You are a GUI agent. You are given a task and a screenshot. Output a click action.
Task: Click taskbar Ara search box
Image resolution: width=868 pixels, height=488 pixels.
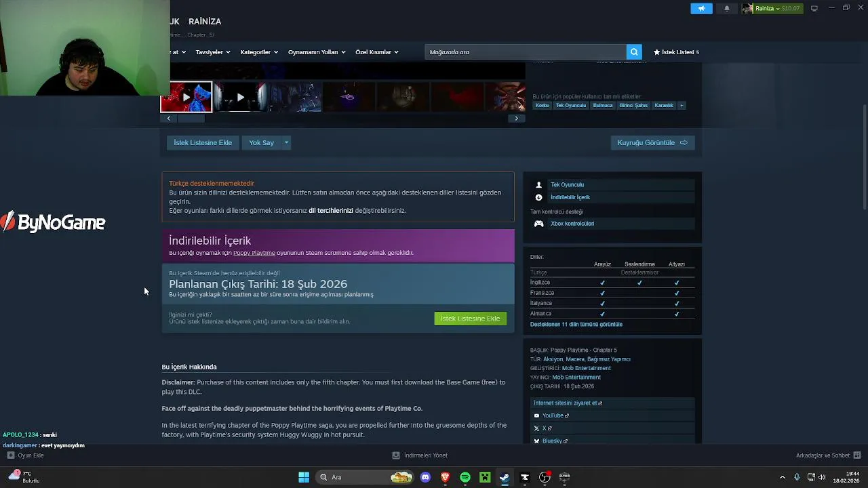tap(365, 477)
